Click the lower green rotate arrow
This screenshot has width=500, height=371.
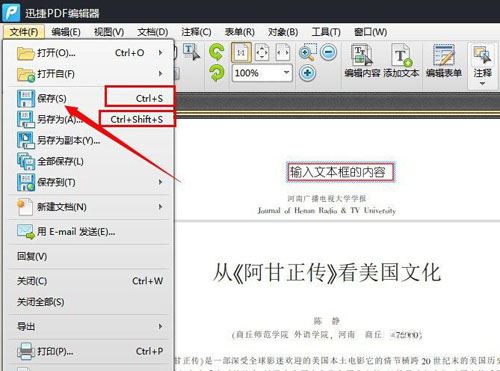tap(217, 73)
